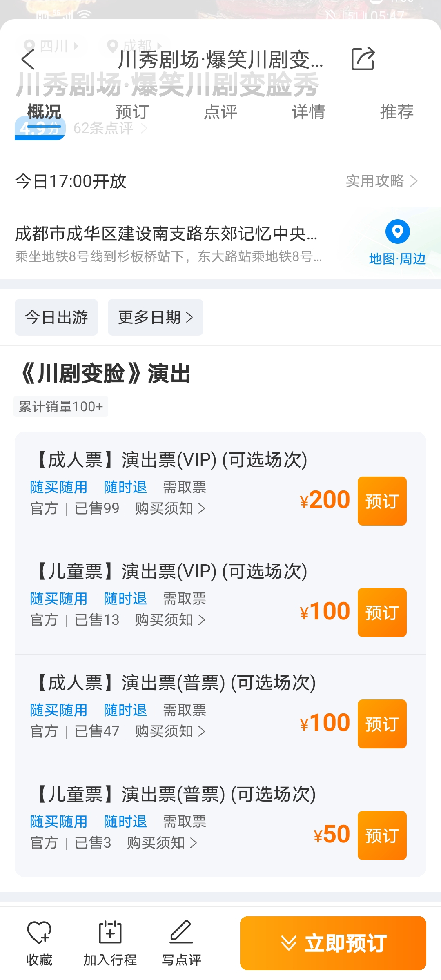This screenshot has width=441, height=980.
Task: Tap the share icon in header
Action: point(363,59)
